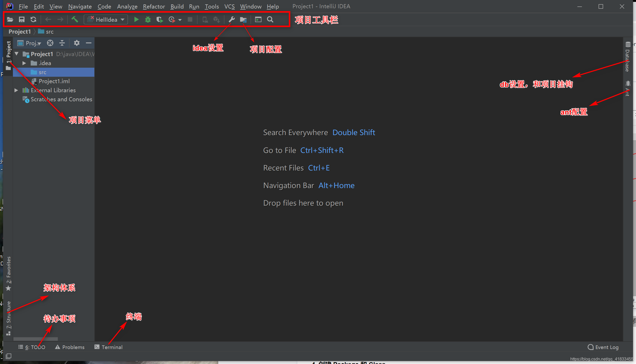
Task: Open Project Structure toolbar icon
Action: (243, 20)
